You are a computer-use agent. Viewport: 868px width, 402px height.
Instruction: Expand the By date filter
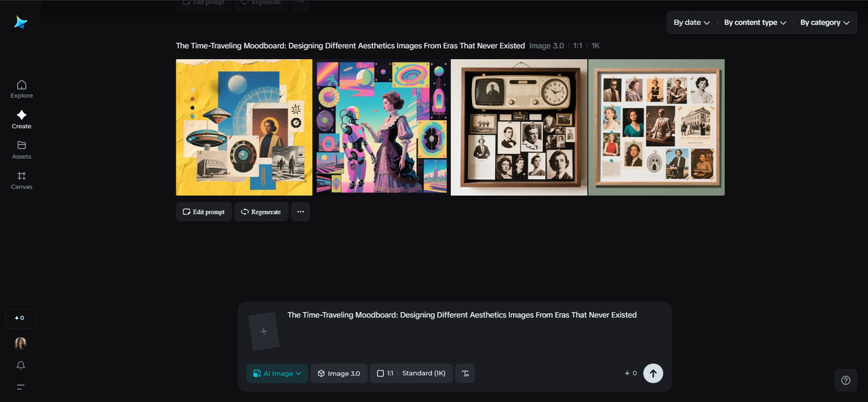point(692,22)
